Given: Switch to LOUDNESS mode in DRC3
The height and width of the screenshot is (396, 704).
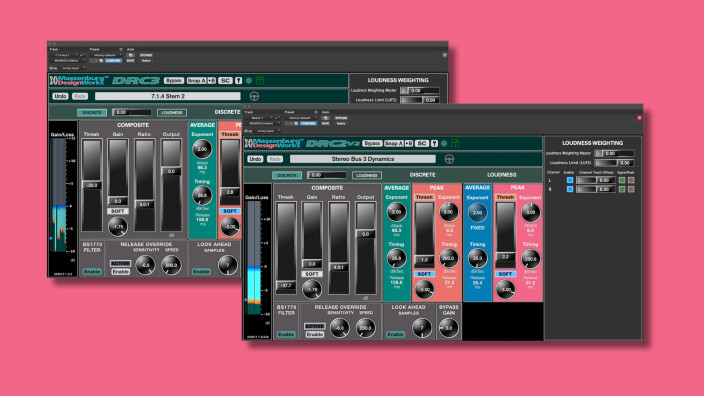Looking at the screenshot, I should 172,112.
